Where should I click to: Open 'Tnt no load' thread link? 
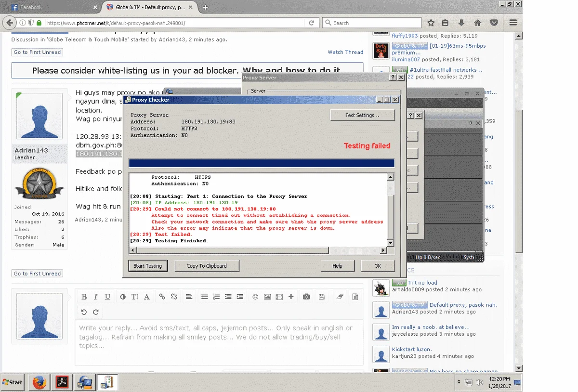[423, 283]
